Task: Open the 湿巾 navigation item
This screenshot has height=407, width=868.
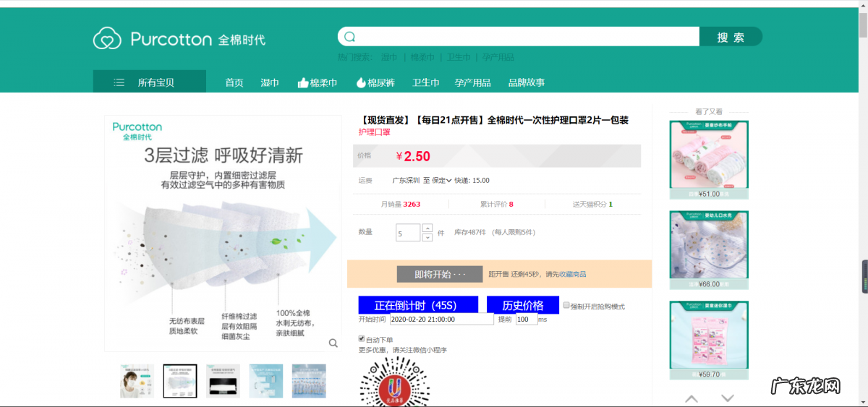Action: (270, 82)
